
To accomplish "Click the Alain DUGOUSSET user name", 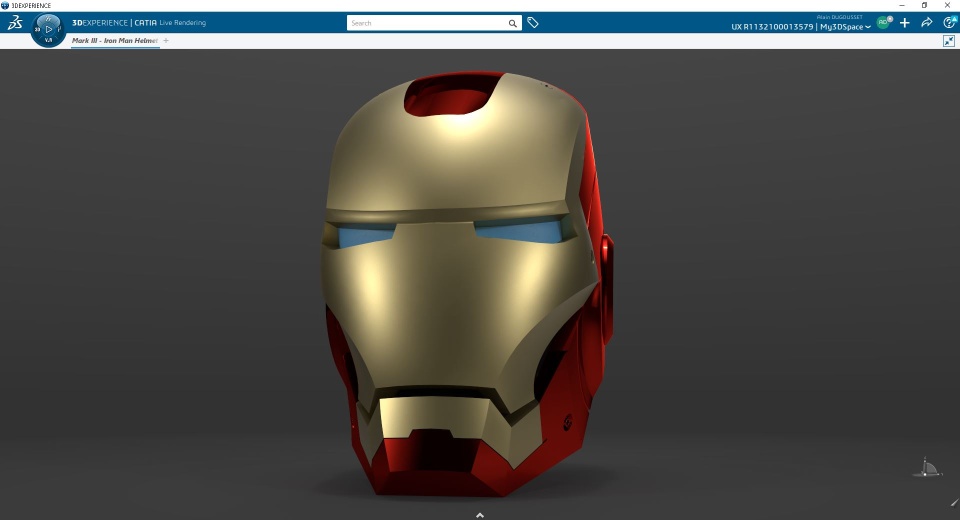I will (x=839, y=17).
